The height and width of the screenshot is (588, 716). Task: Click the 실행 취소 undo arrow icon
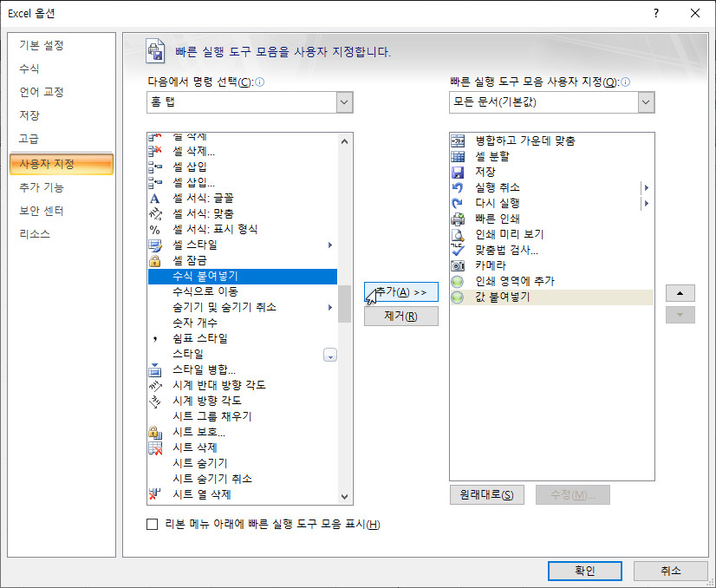[x=458, y=188]
